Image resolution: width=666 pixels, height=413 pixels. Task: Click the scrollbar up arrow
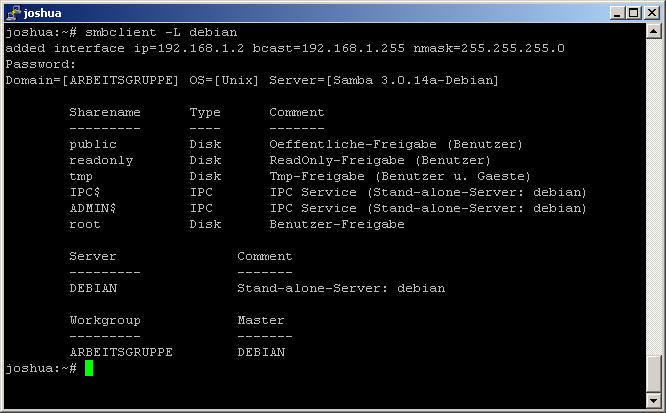653,33
